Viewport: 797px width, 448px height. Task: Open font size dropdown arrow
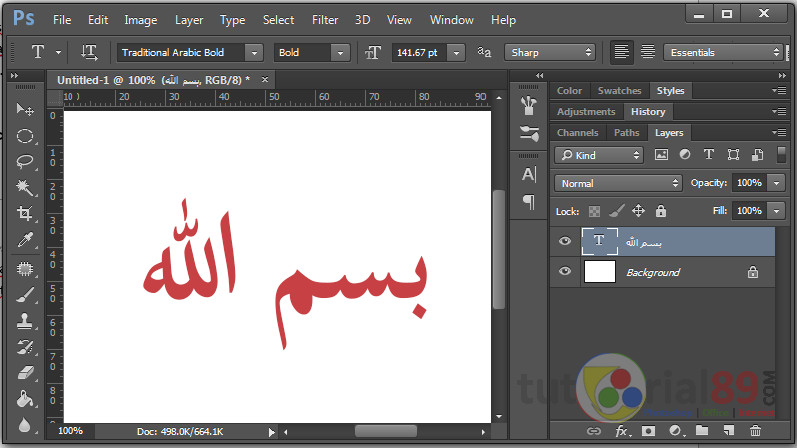click(x=456, y=52)
